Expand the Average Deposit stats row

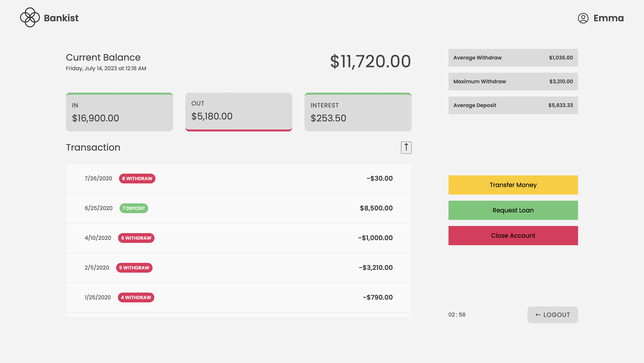tap(513, 105)
